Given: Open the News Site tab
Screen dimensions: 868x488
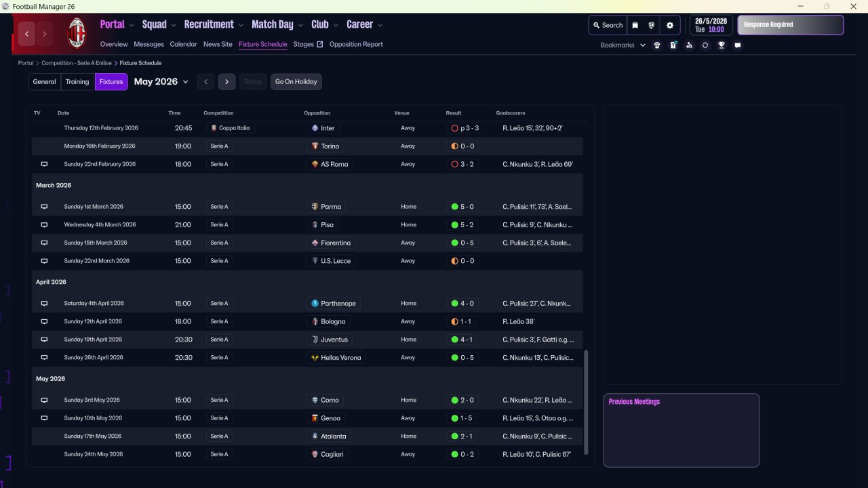Looking at the screenshot, I should (218, 45).
